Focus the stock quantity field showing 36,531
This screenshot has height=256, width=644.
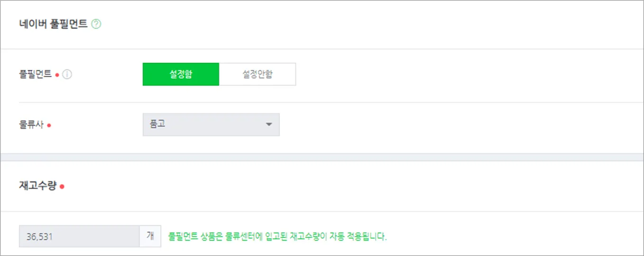point(79,236)
